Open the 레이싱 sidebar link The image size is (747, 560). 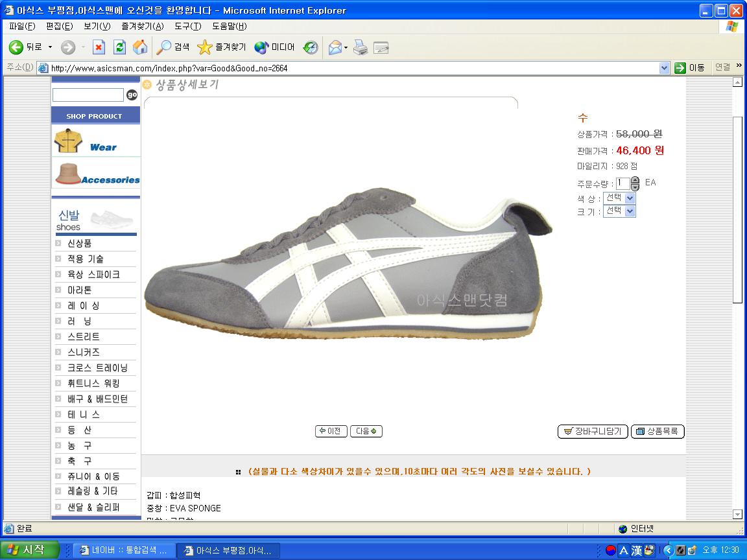pos(84,306)
